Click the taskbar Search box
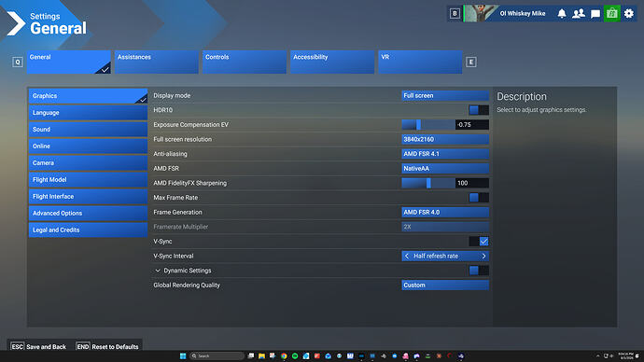This screenshot has width=644, height=362. (217, 355)
